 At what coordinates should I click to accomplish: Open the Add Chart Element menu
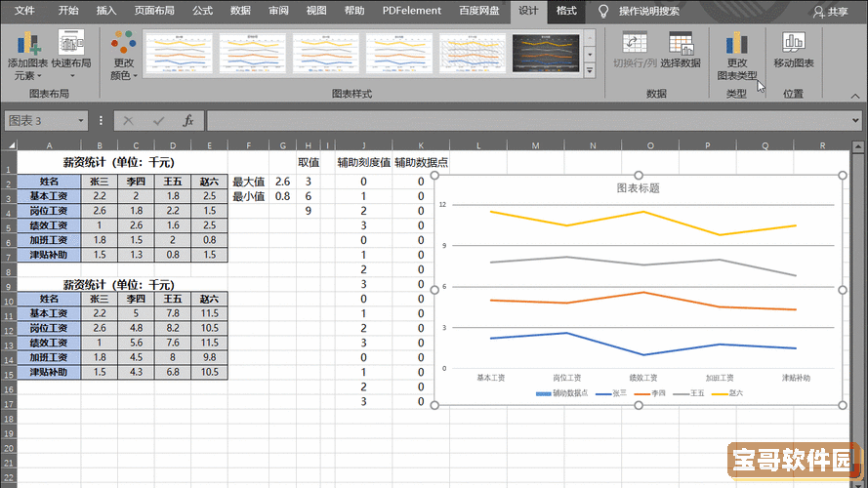27,56
